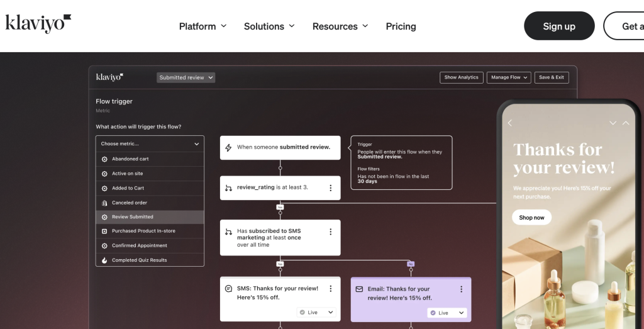Screen dimensions: 644x329
Task: Click the split icon on SMS subscribed card
Action: point(228,232)
